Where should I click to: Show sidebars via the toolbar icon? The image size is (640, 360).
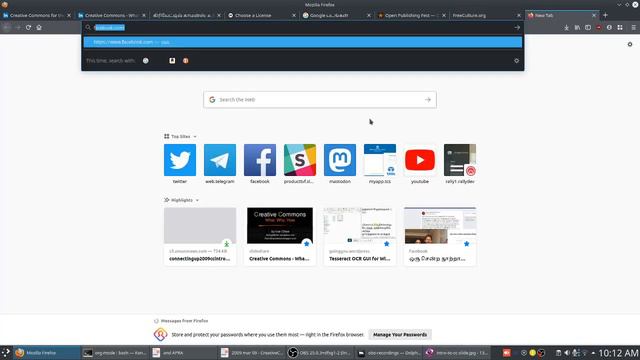coord(588,27)
